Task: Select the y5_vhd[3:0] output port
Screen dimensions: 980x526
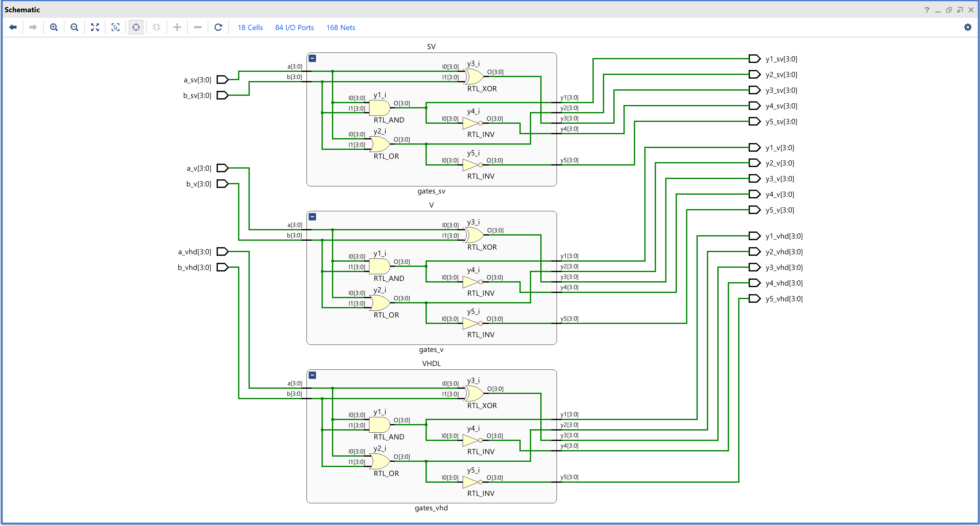Action: point(754,298)
